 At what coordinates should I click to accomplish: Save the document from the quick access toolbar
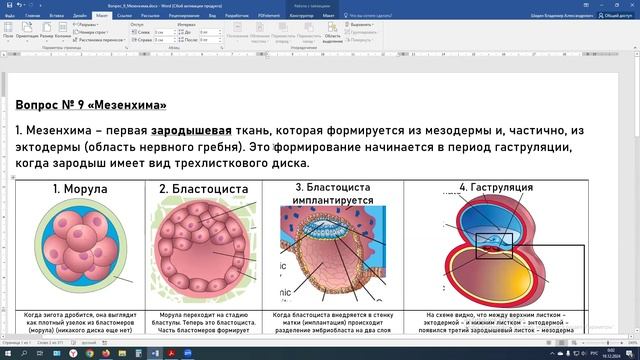tap(9, 5)
